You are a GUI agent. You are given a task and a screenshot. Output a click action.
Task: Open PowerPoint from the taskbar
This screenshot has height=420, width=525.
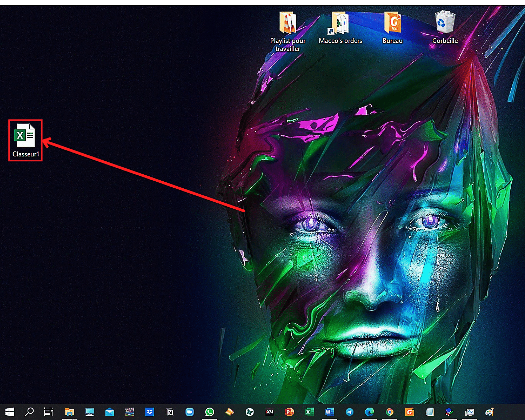[289, 412]
